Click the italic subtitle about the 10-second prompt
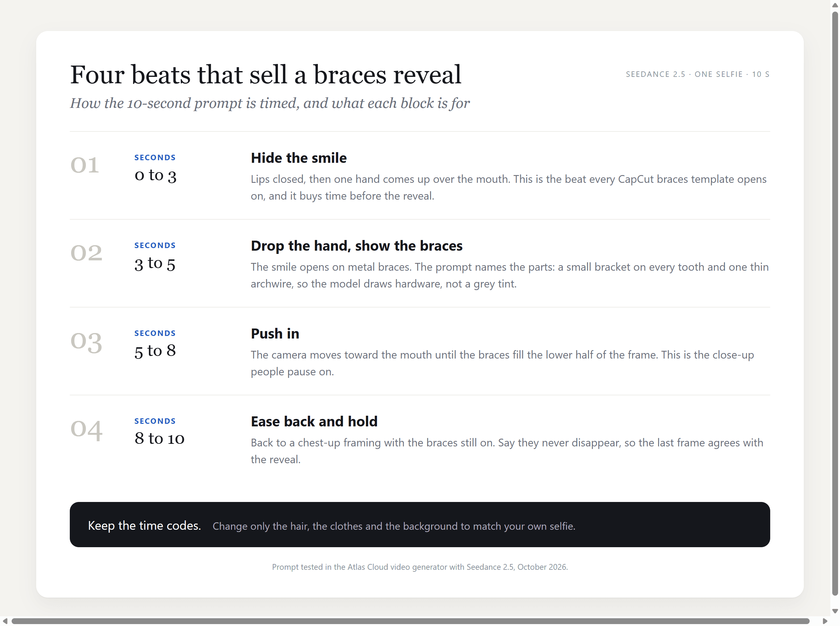Screen dimensions: 840x626 point(270,103)
